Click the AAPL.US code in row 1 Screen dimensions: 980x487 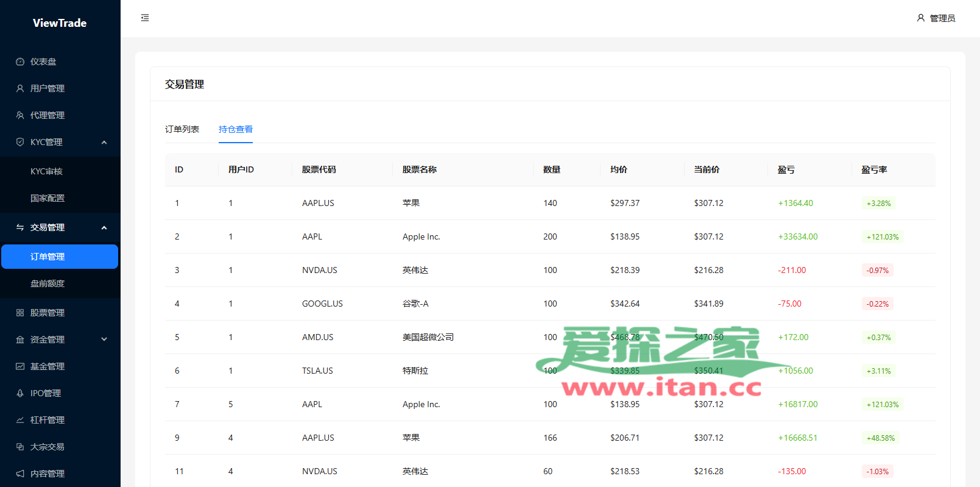pyautogui.click(x=318, y=203)
